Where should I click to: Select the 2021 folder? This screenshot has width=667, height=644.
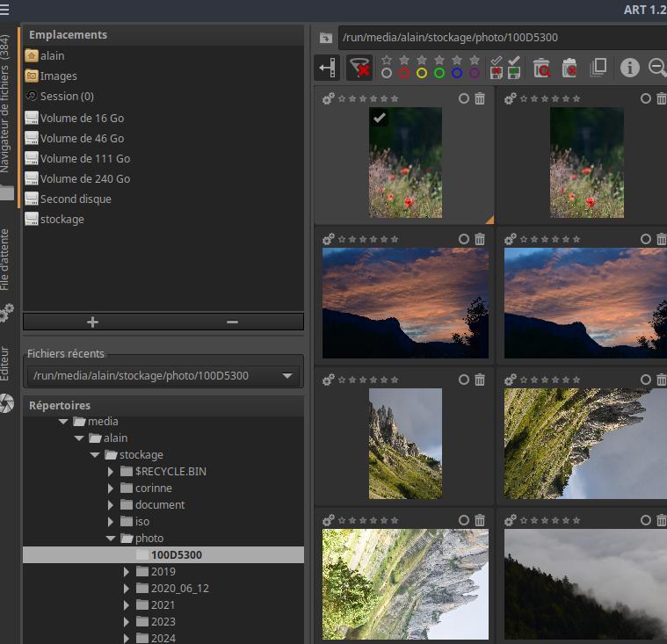tap(163, 604)
